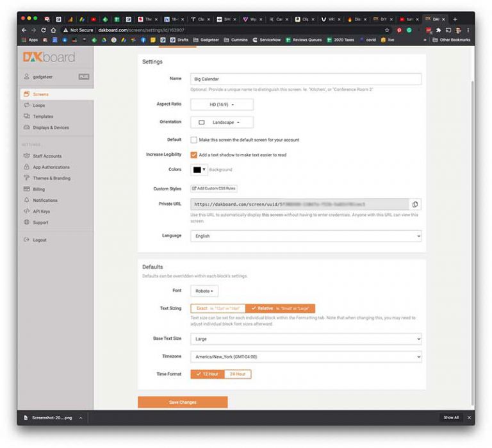Viewport: 492px width, 448px height.
Task: Click the Logout icon in the sidebar
Action: pos(26,240)
